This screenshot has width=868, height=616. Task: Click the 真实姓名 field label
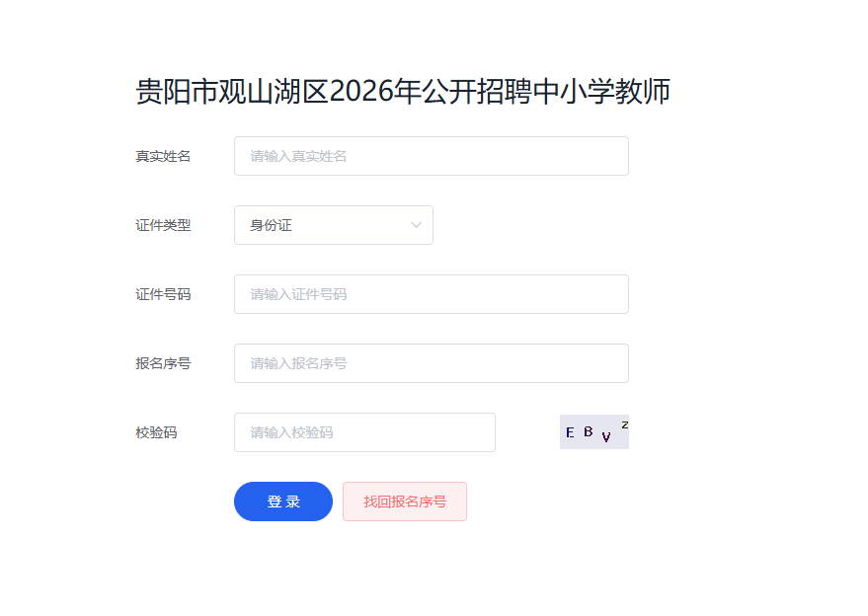[163, 156]
